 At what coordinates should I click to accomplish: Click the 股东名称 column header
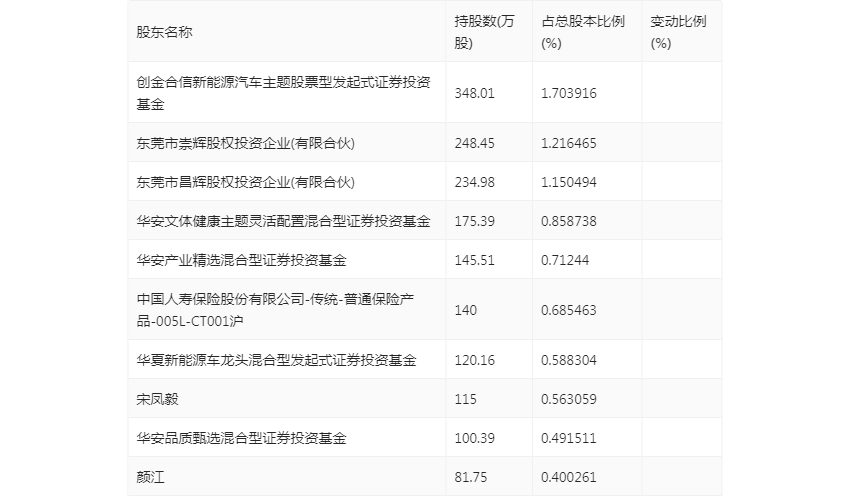[164, 32]
